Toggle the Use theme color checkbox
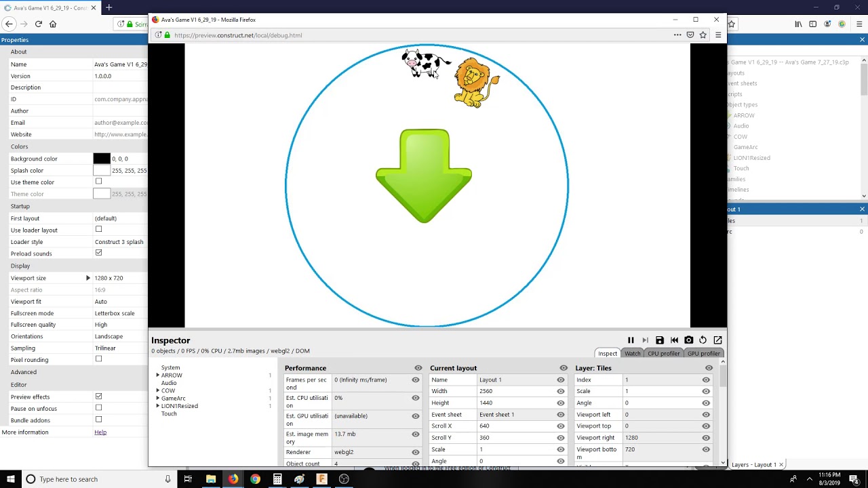 pyautogui.click(x=98, y=182)
